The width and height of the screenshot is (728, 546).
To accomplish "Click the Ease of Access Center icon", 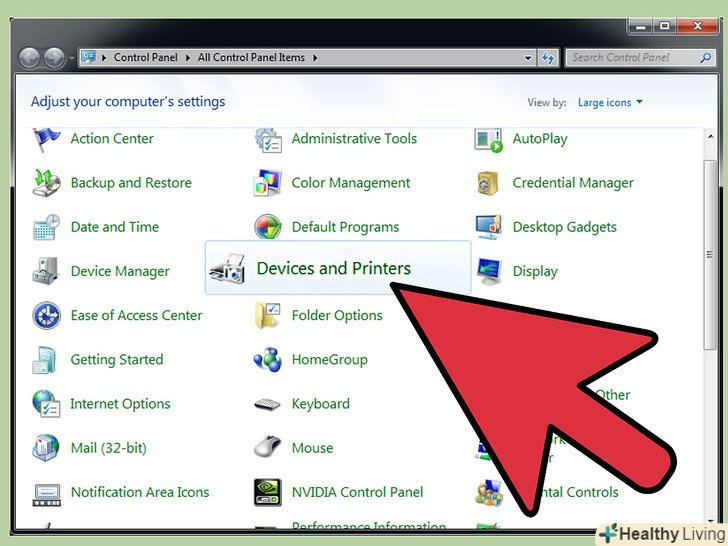I will 46,316.
